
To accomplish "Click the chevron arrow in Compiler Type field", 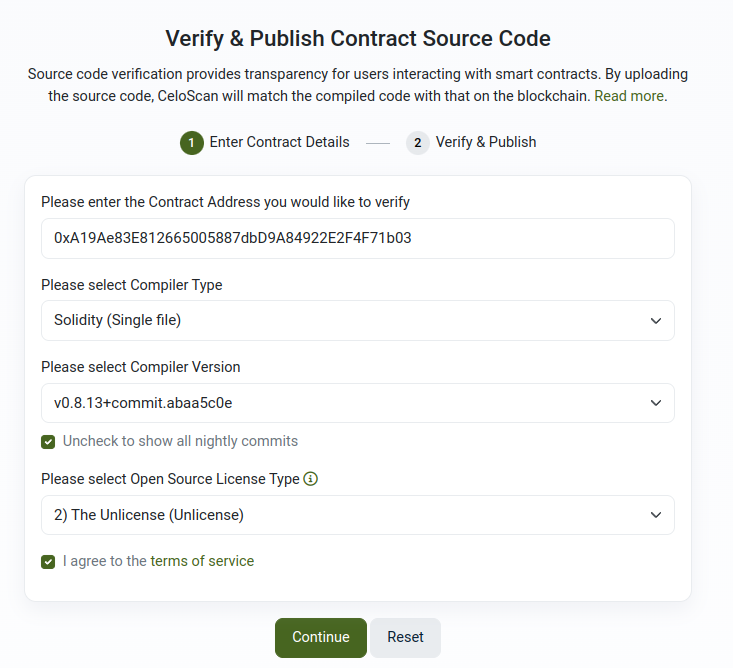I will click(x=656, y=321).
